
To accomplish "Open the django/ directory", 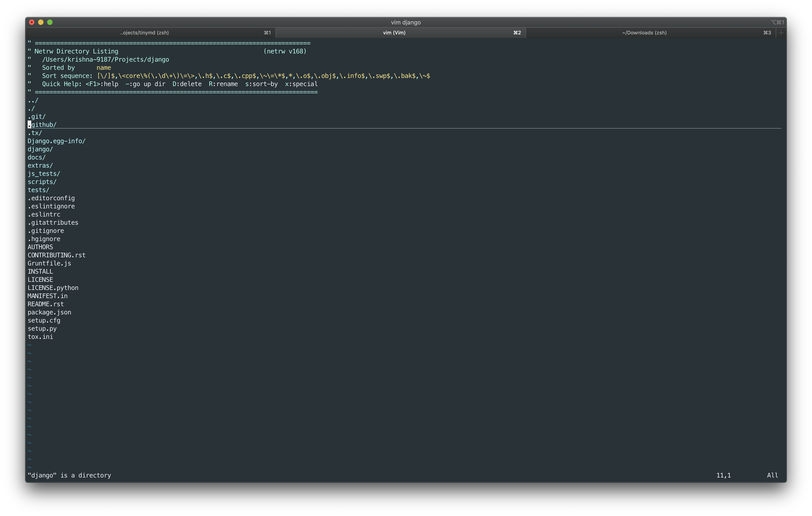I will click(40, 149).
